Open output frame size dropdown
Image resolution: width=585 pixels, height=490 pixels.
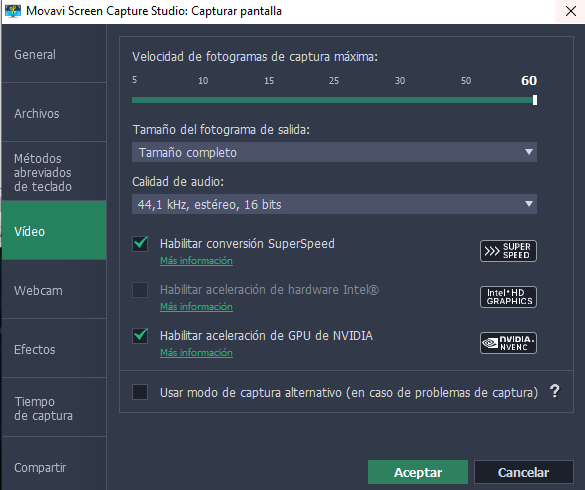(x=334, y=152)
